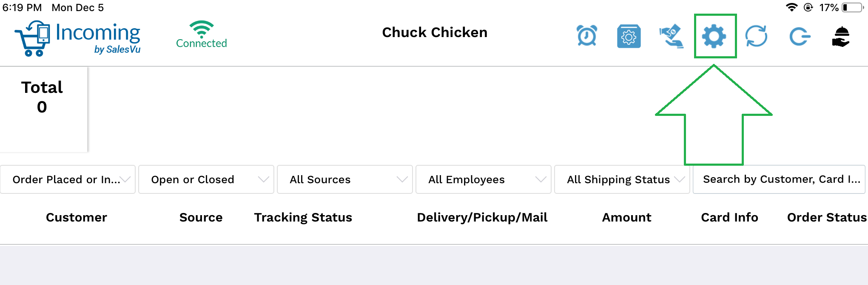Sort by the Customer column header
This screenshot has width=868, height=285.
point(77,217)
